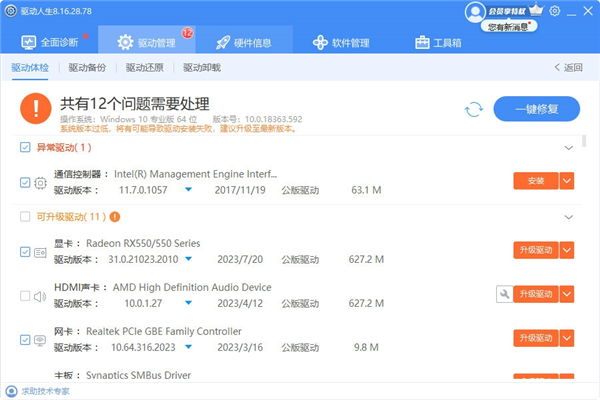Click 升级驱动 for AMD High Definition Audio
Image resolution: width=600 pixels, height=400 pixels.
tap(536, 294)
